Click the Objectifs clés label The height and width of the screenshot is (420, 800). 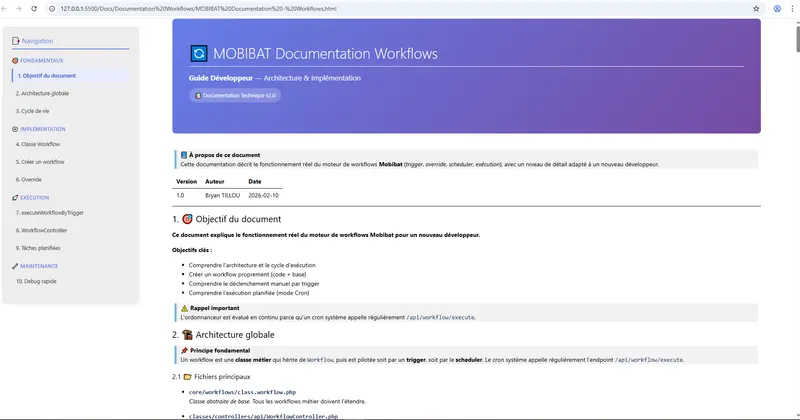click(192, 250)
